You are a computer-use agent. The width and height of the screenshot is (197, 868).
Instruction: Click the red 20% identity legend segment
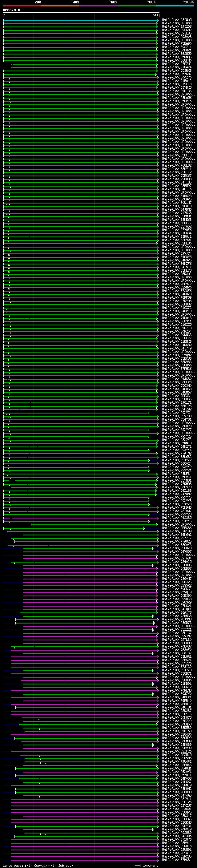[x=22, y=6]
